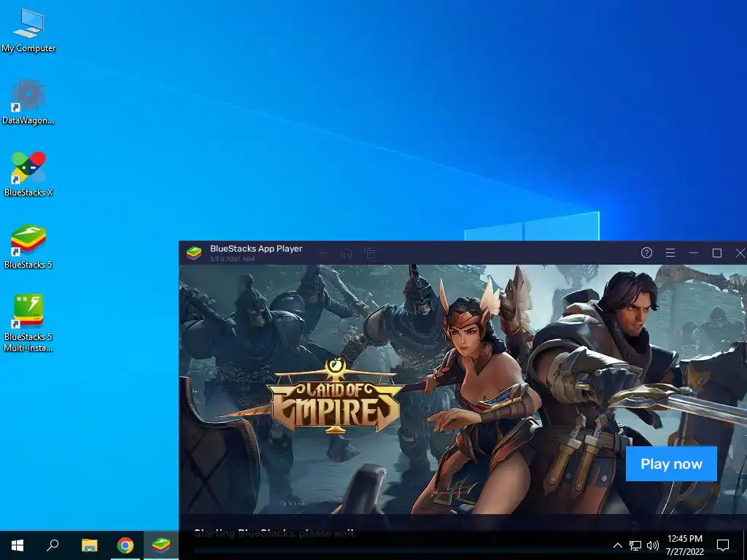The image size is (747, 560).
Task: Click the Land of Empires banner
Action: point(462,389)
